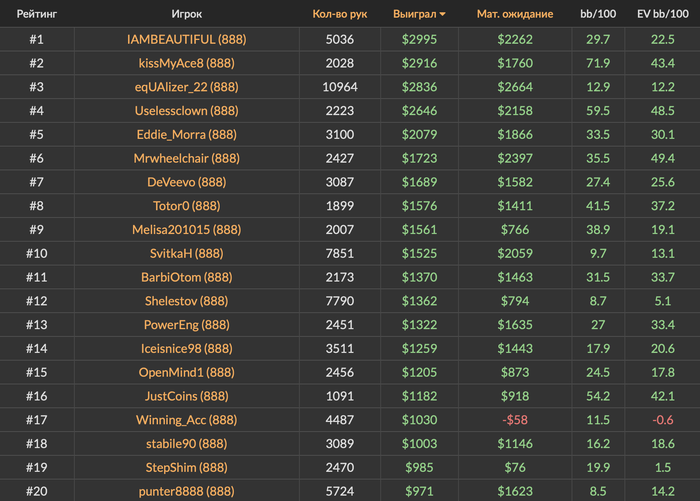Sort by Кол-во рук column header

(340, 14)
